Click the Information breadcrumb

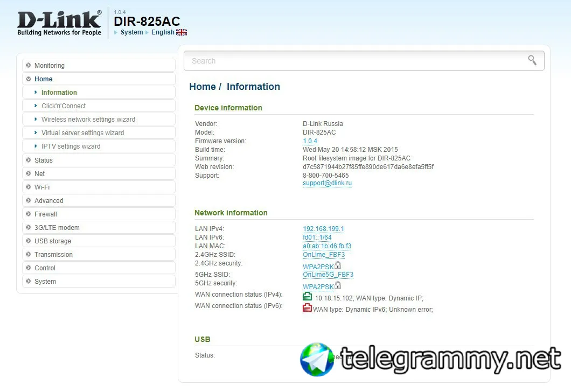pyautogui.click(x=254, y=87)
